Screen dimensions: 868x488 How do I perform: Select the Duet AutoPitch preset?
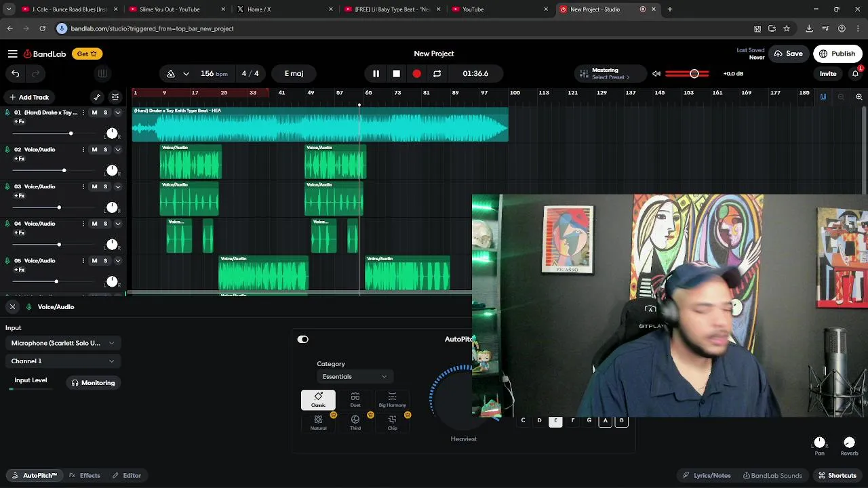click(355, 400)
